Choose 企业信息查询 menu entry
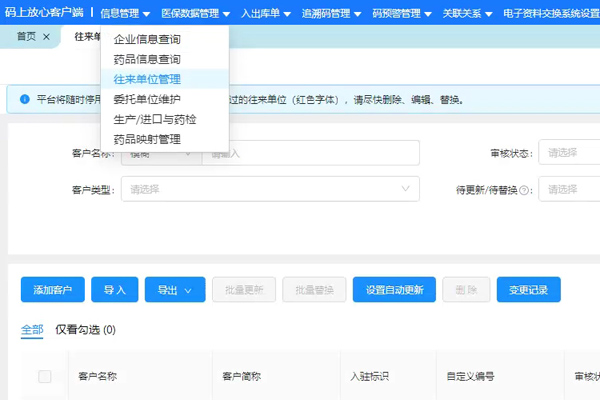Screen dimensions: 600x400 [x=147, y=39]
